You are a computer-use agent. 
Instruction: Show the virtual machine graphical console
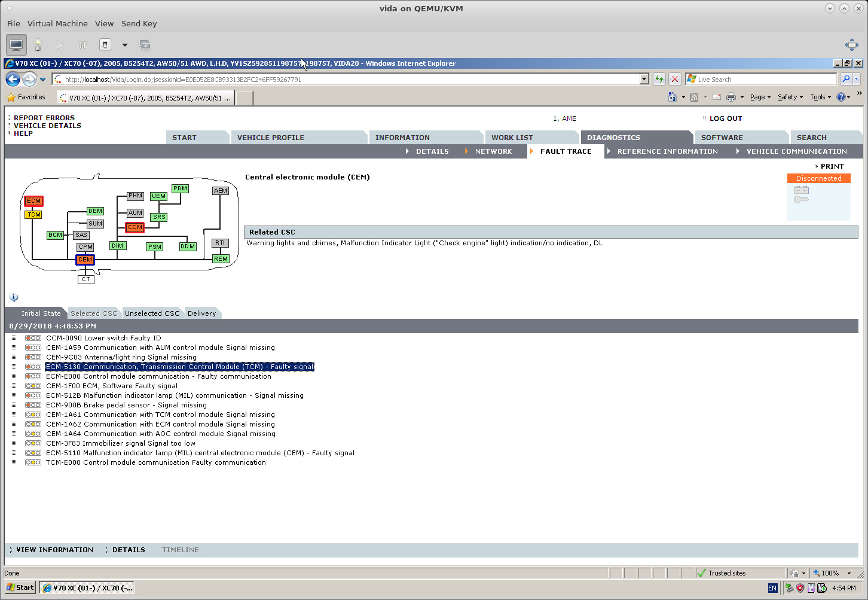pos(16,45)
